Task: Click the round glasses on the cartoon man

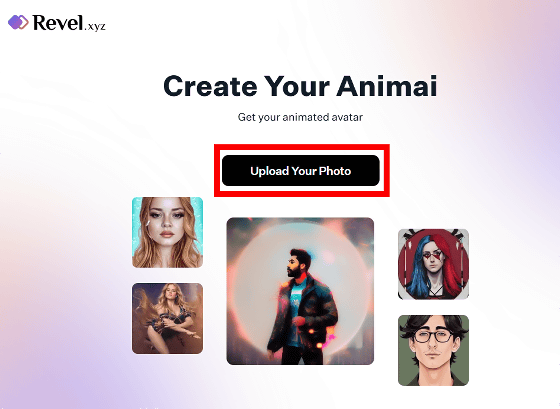Action: coord(432,336)
